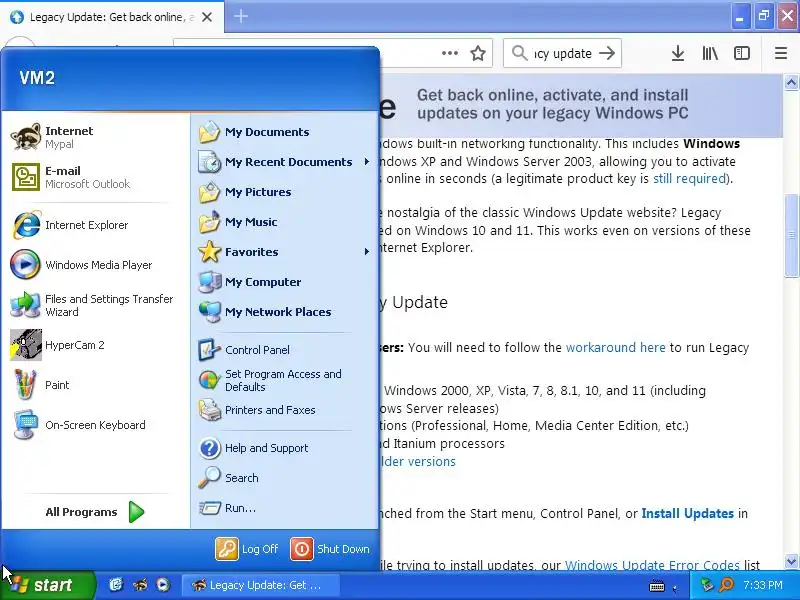Open Internet Explorer from Start menu
Image resolution: width=800 pixels, height=600 pixels.
point(94,225)
